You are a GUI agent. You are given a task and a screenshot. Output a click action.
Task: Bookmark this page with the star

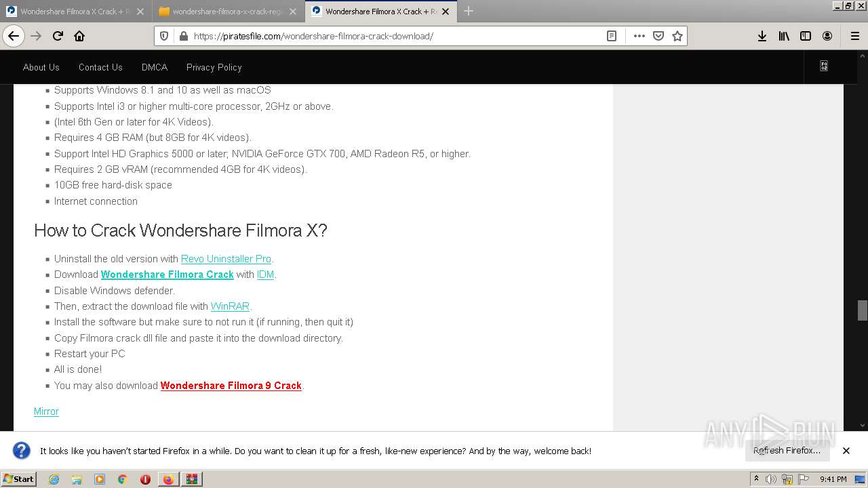pos(677,36)
